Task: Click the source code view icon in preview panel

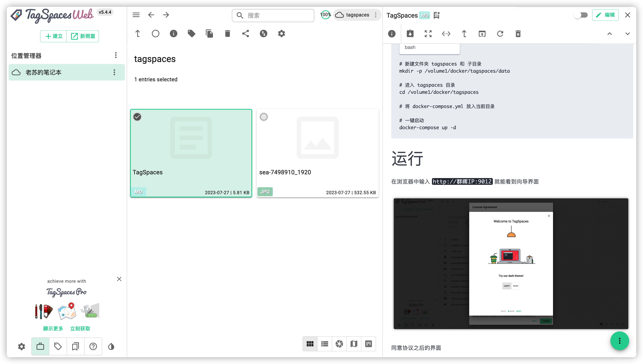Action: [446, 34]
